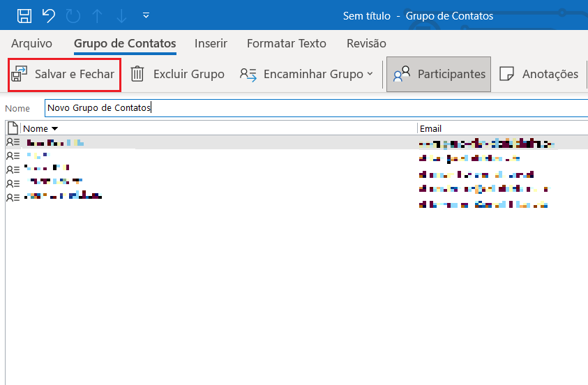This screenshot has height=385, width=588.
Task: Open the Formatar Texto tab
Action: 287,43
